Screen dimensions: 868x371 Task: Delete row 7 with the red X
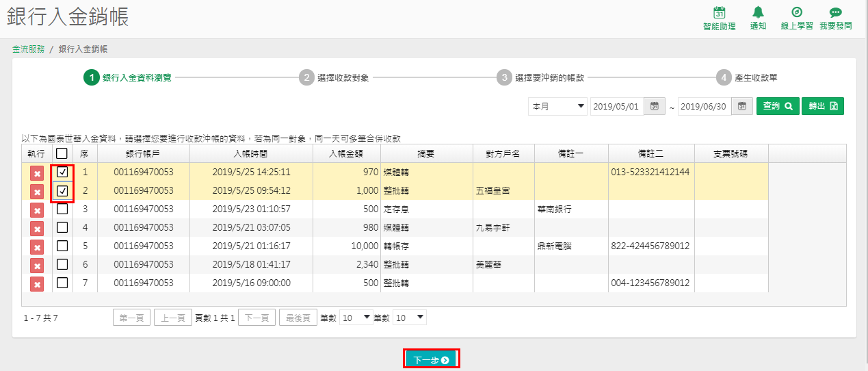pos(37,285)
